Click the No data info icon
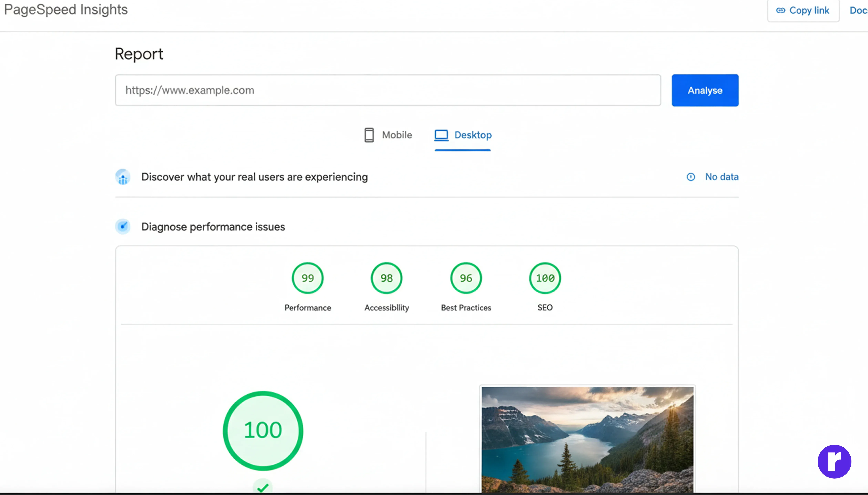 click(690, 177)
